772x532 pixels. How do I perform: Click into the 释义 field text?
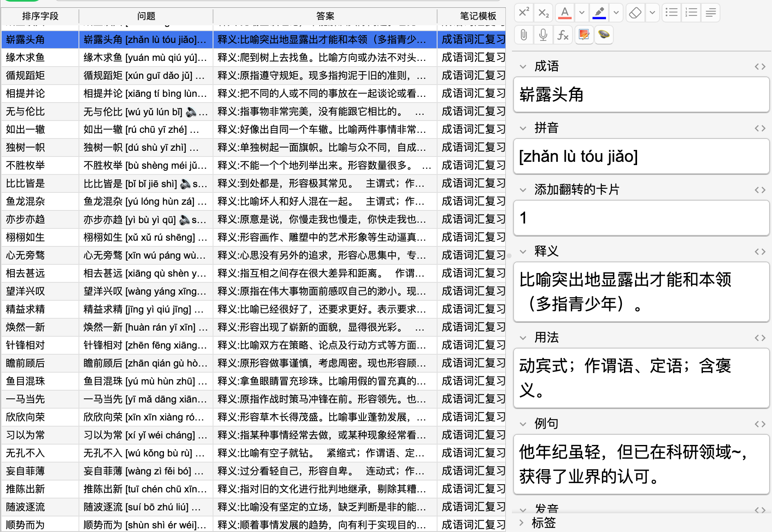coord(641,292)
